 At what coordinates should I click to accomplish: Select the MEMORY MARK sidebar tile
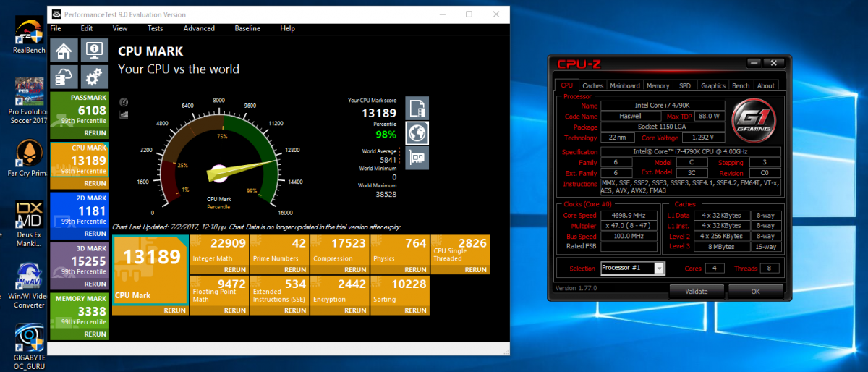click(80, 316)
